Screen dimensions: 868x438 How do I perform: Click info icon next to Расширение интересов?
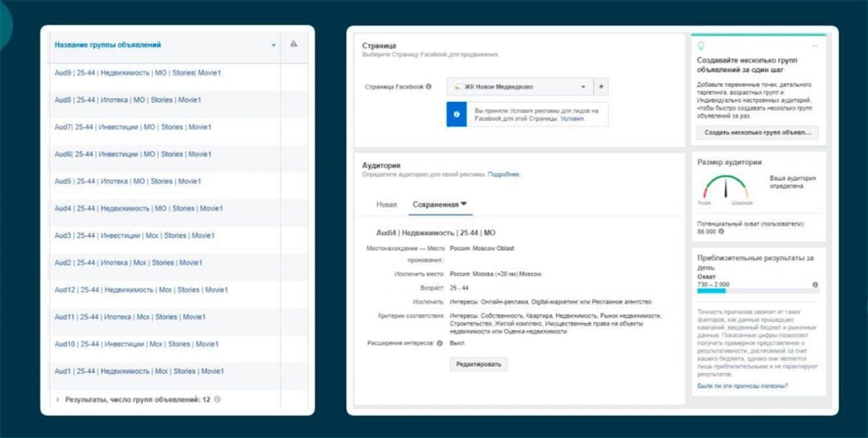440,343
